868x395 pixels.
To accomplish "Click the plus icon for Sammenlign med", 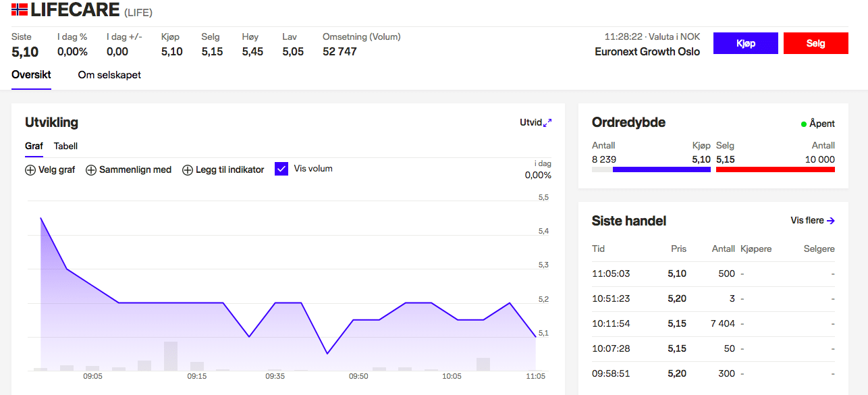I will point(91,170).
